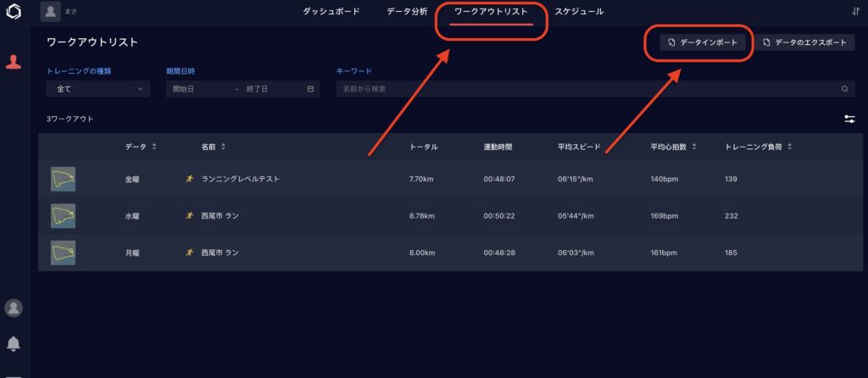868x378 pixels.
Task: Click the search magnifier icon
Action: (844, 88)
